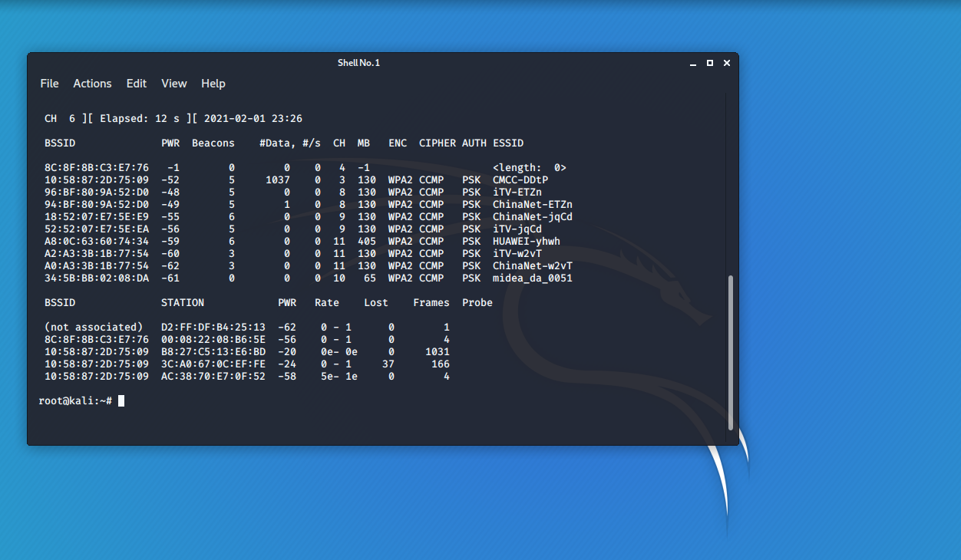Viewport: 961px width, 560px height.
Task: Select BSSID 96:BF:80:9A:52:D0
Action: (97, 193)
